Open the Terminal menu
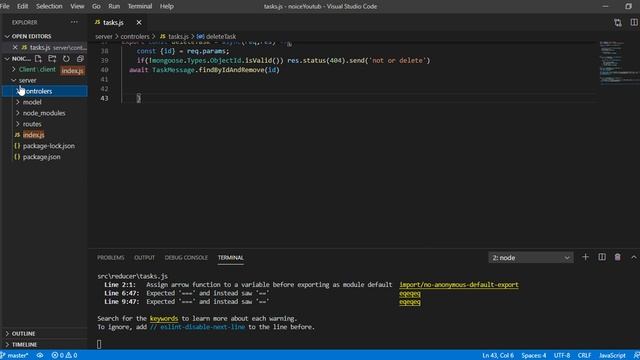 [140, 6]
